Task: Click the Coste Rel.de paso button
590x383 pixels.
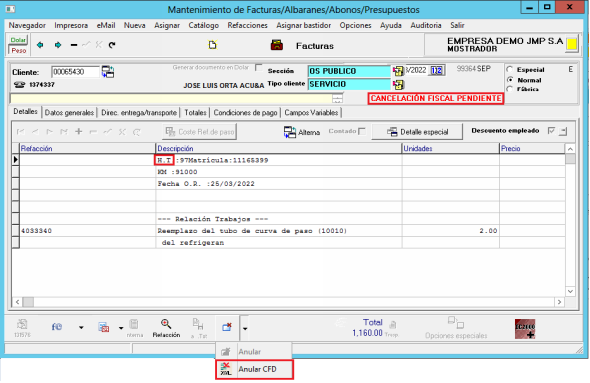Action: [x=200, y=132]
